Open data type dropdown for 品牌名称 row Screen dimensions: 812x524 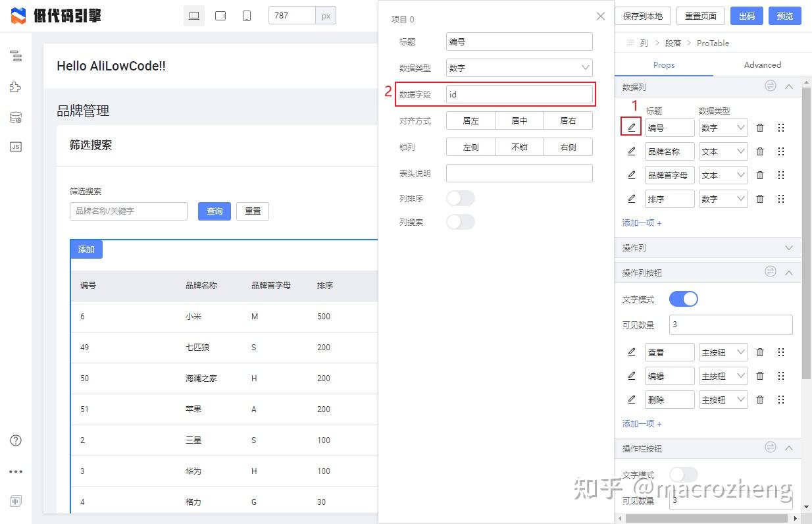click(x=723, y=151)
